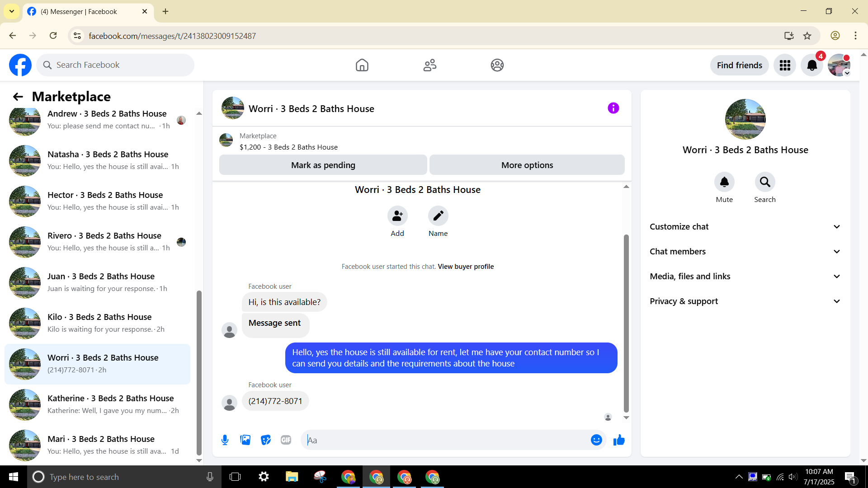
Task: Open a new Chrome tab
Action: click(165, 11)
